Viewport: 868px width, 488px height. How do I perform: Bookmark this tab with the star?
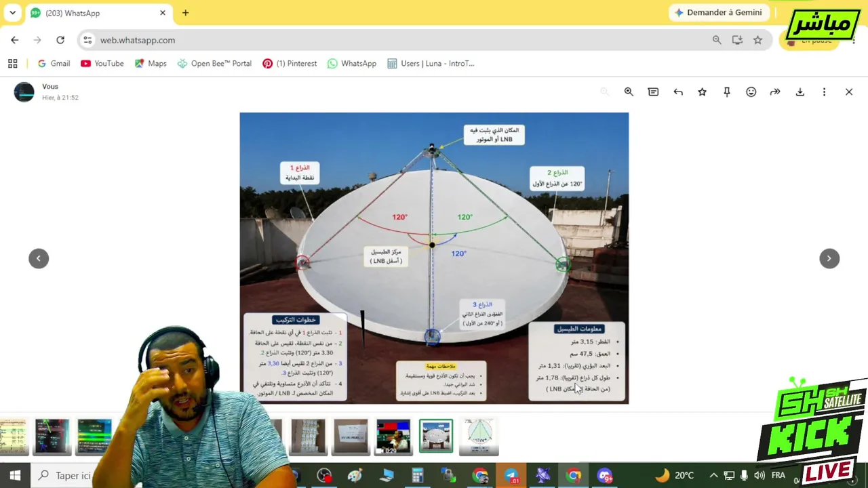pos(757,40)
